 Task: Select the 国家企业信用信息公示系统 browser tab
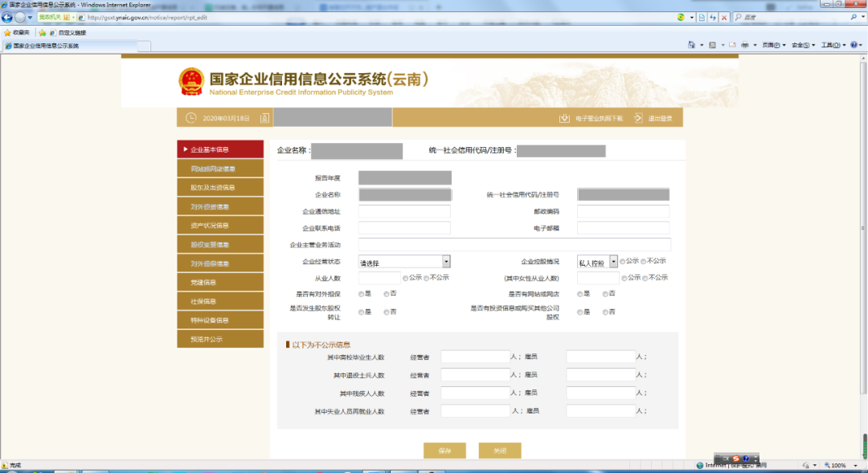tap(68, 46)
